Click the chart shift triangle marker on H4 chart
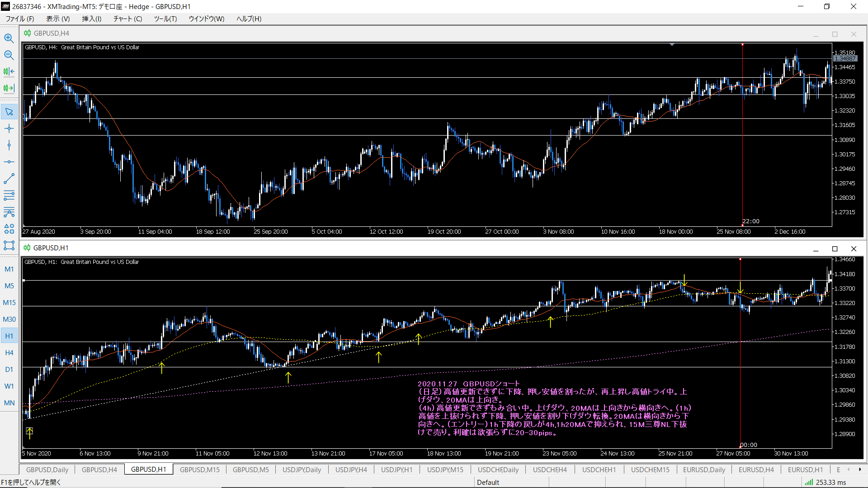Image resolution: width=868 pixels, height=488 pixels. (672, 45)
